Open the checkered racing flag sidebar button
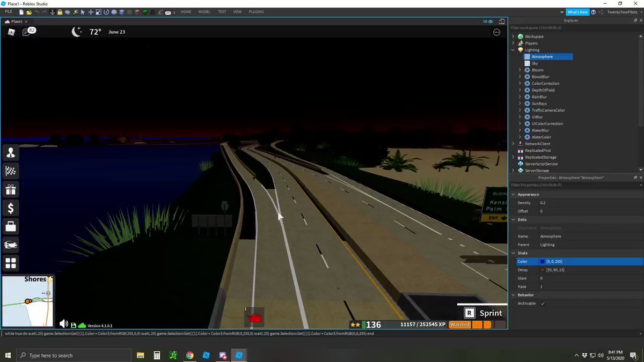The width and height of the screenshot is (644, 362). pos(10,171)
